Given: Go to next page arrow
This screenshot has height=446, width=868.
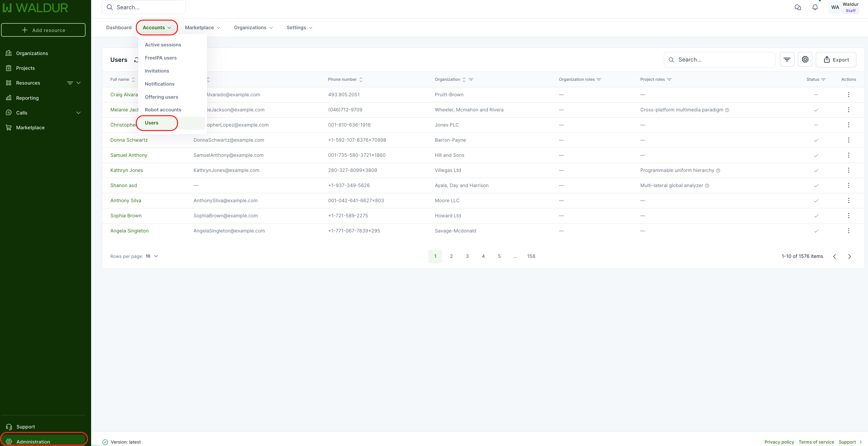Looking at the screenshot, I should (x=849, y=257).
